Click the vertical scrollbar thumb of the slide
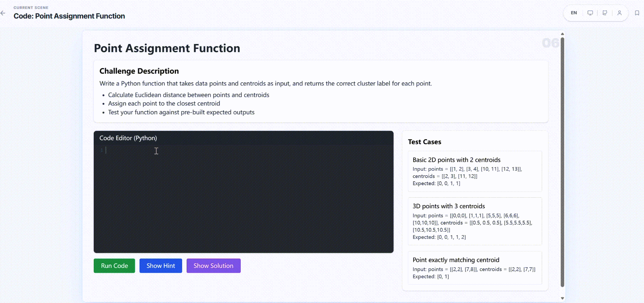The width and height of the screenshot is (644, 303). coord(562,162)
